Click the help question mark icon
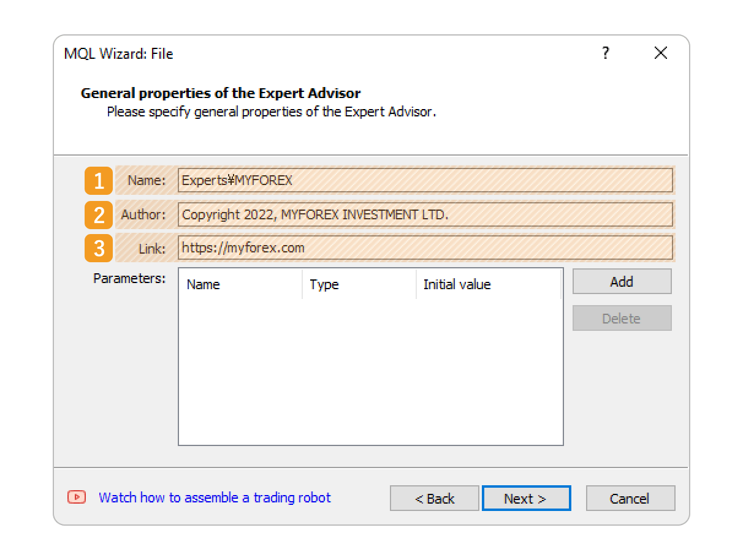Image resolution: width=743 pixels, height=560 pixels. pos(606,53)
